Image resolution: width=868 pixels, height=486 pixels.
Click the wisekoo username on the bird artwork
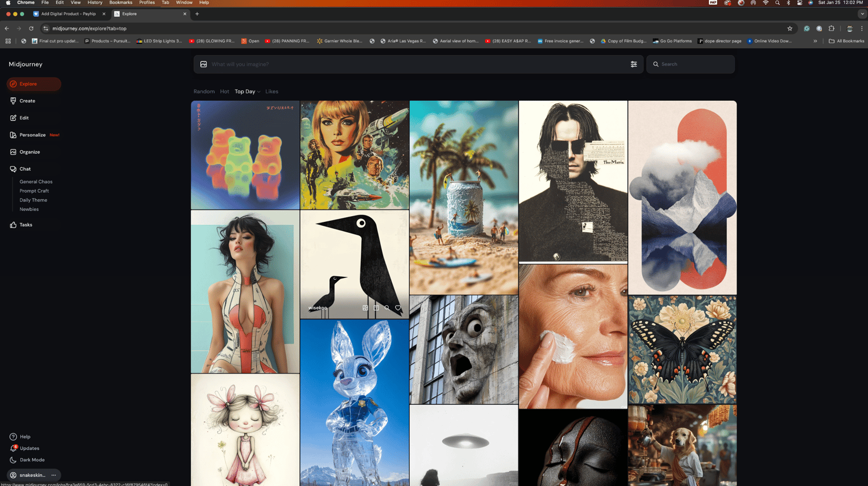(x=318, y=308)
